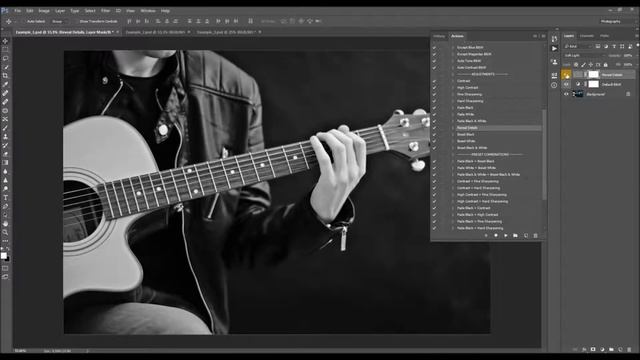Click the Stop button in Actions panel
Screen dimensions: 640x360
[x=486, y=236]
